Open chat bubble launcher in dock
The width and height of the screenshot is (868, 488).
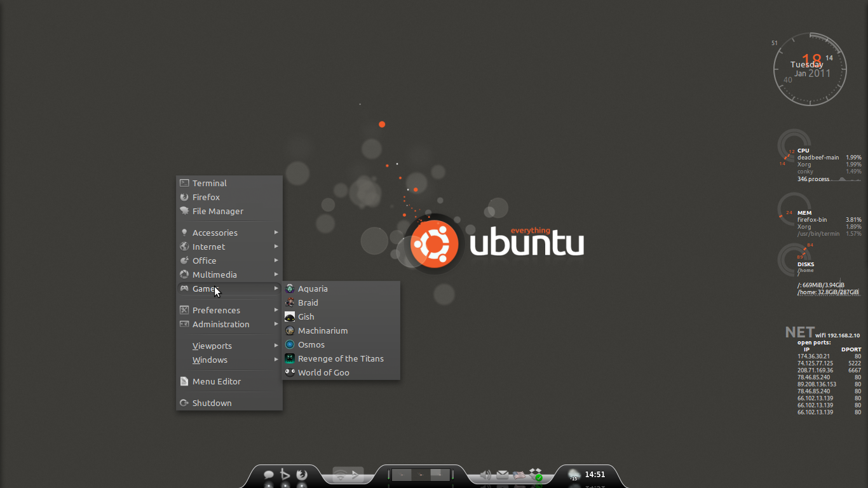tap(269, 475)
